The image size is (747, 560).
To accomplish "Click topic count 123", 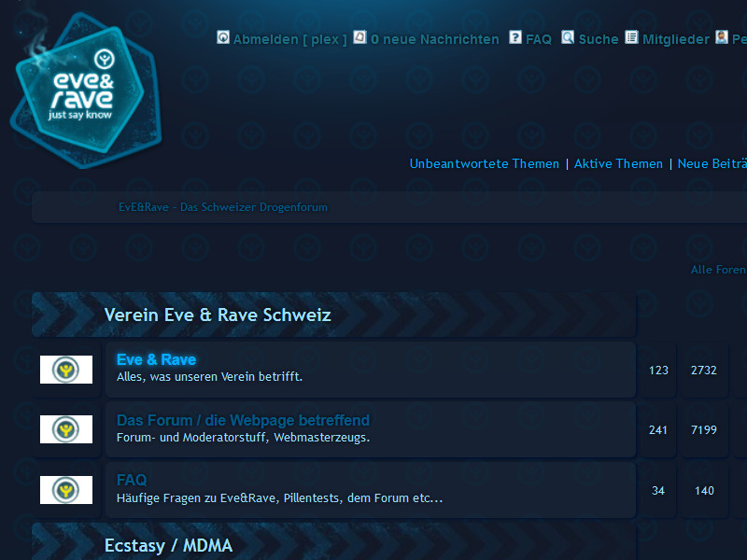I will (x=658, y=371).
